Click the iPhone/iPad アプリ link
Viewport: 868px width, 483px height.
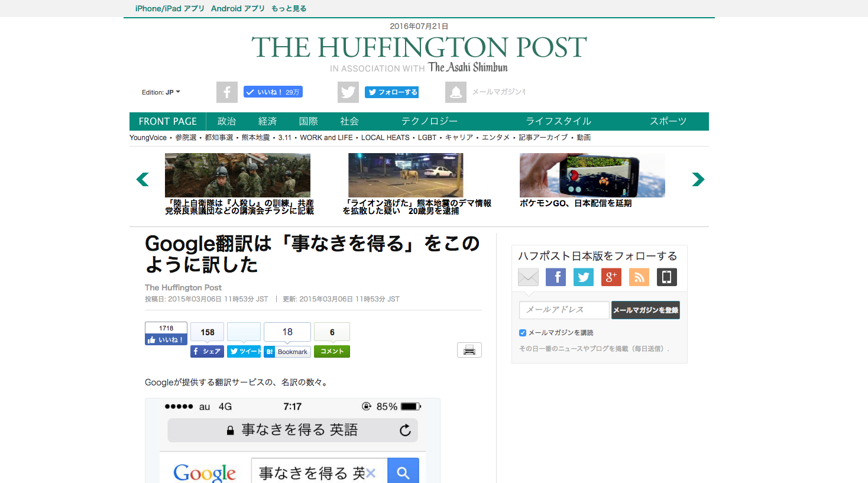tap(170, 8)
